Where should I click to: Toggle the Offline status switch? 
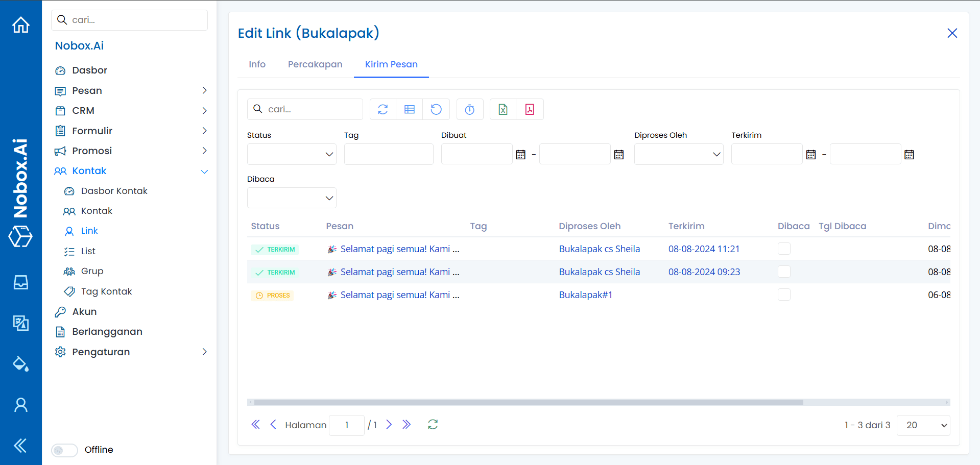[x=64, y=450]
